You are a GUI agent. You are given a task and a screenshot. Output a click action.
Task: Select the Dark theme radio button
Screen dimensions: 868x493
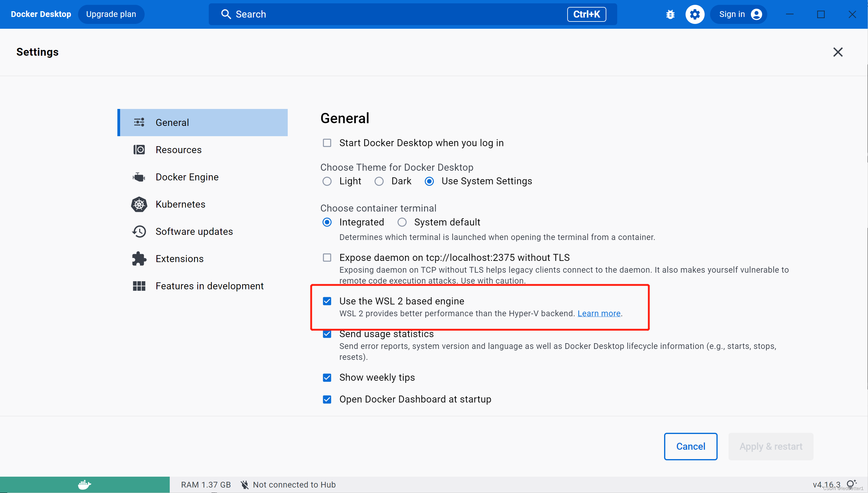point(379,181)
